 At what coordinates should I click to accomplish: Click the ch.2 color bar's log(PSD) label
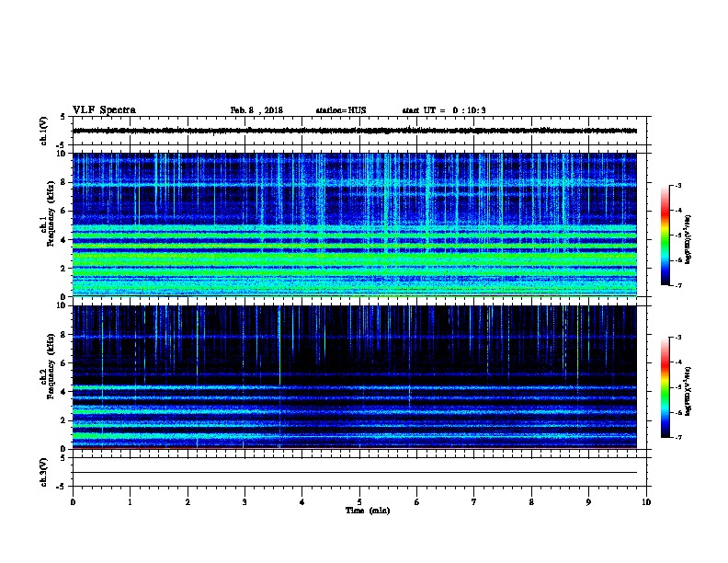[x=688, y=391]
